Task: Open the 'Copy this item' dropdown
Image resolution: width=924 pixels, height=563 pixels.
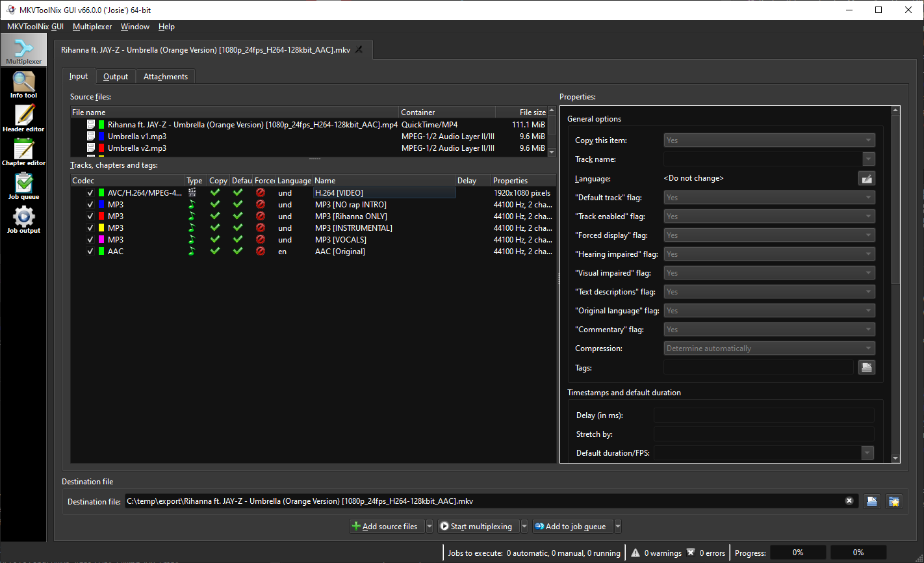Action: click(769, 140)
